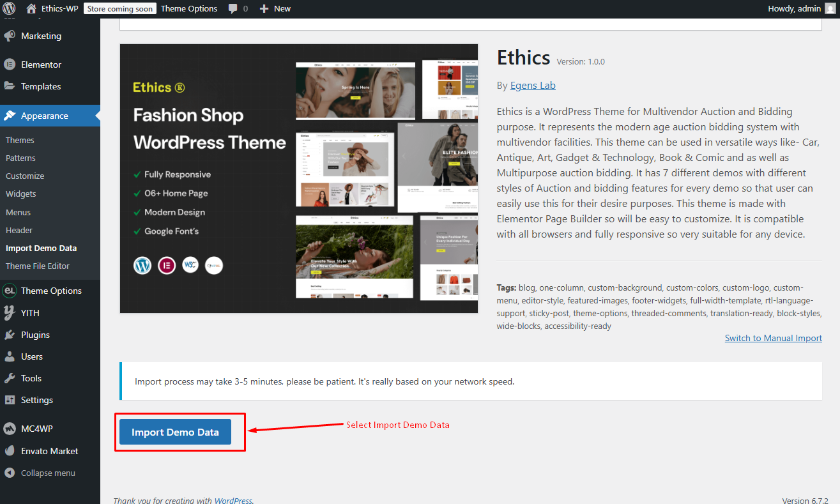This screenshot has height=504, width=840.
Task: Click the home icon beside Ethics-WP
Action: click(x=31, y=8)
